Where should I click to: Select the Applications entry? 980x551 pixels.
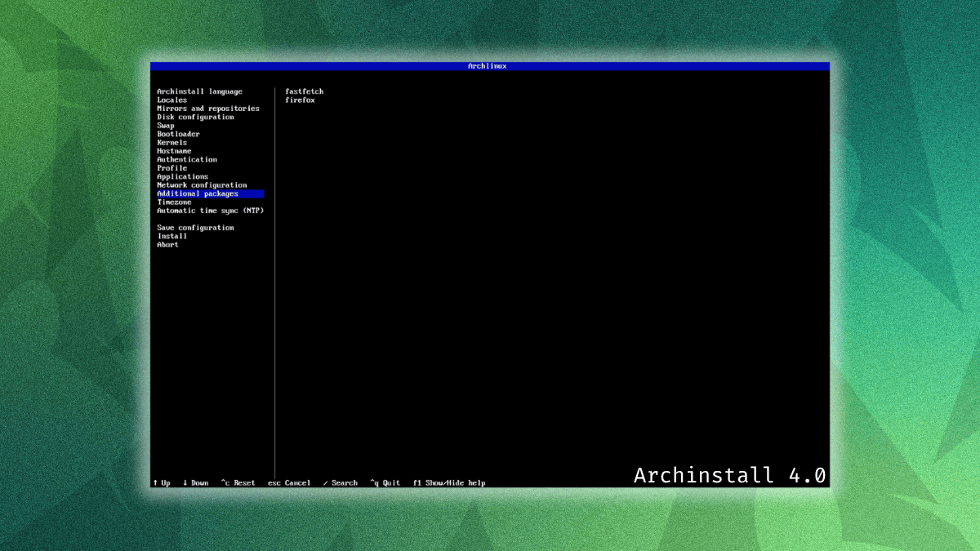(x=181, y=176)
